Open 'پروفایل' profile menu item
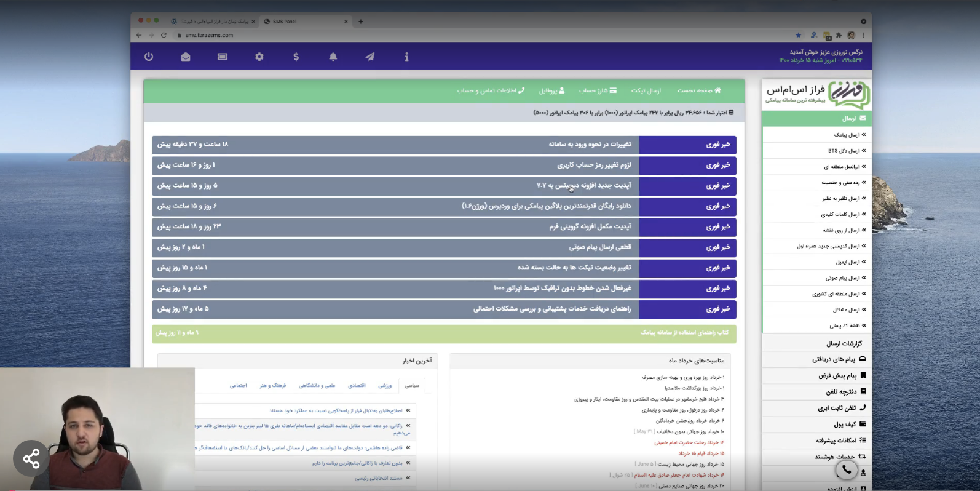Image resolution: width=980 pixels, height=491 pixels. (x=551, y=90)
